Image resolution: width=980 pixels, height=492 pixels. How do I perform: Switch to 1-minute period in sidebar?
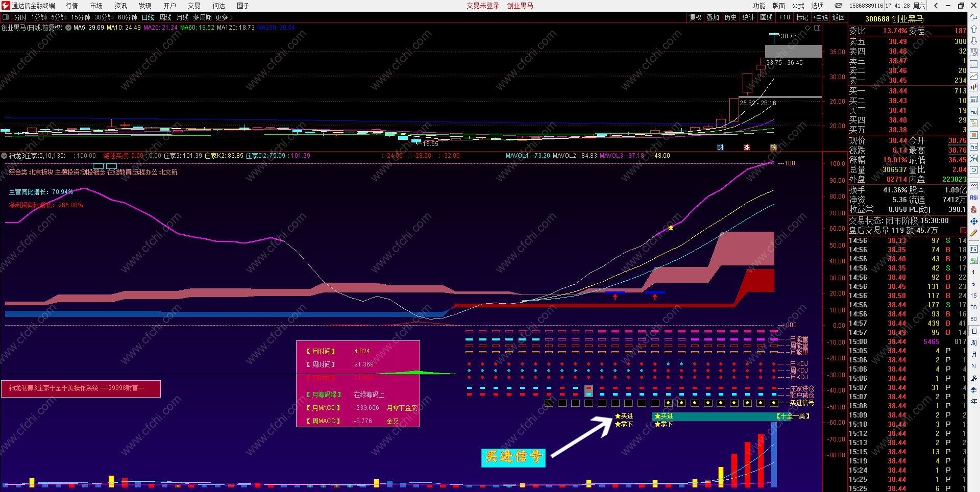click(x=973, y=272)
